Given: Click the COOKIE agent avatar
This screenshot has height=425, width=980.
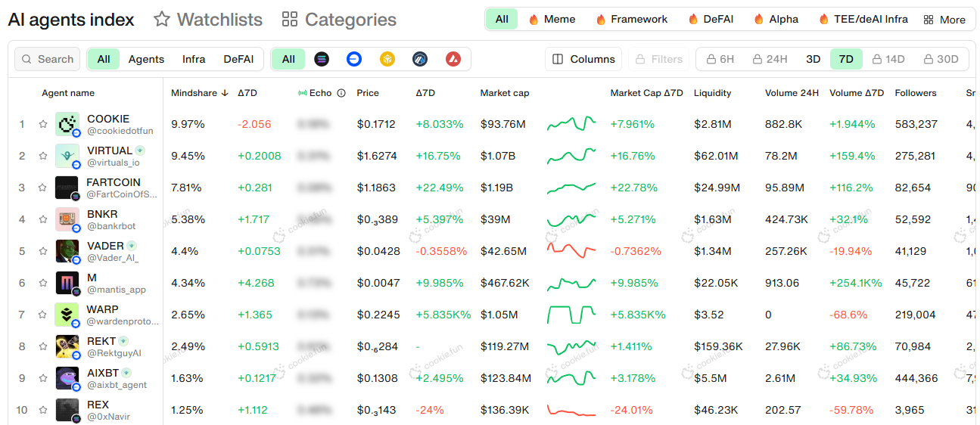Looking at the screenshot, I should point(67,124).
